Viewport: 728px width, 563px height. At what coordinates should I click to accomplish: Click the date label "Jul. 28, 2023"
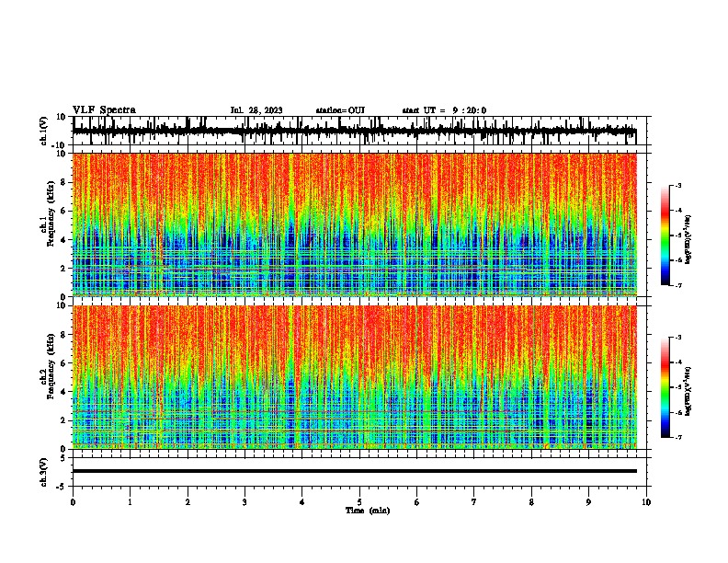click(256, 110)
